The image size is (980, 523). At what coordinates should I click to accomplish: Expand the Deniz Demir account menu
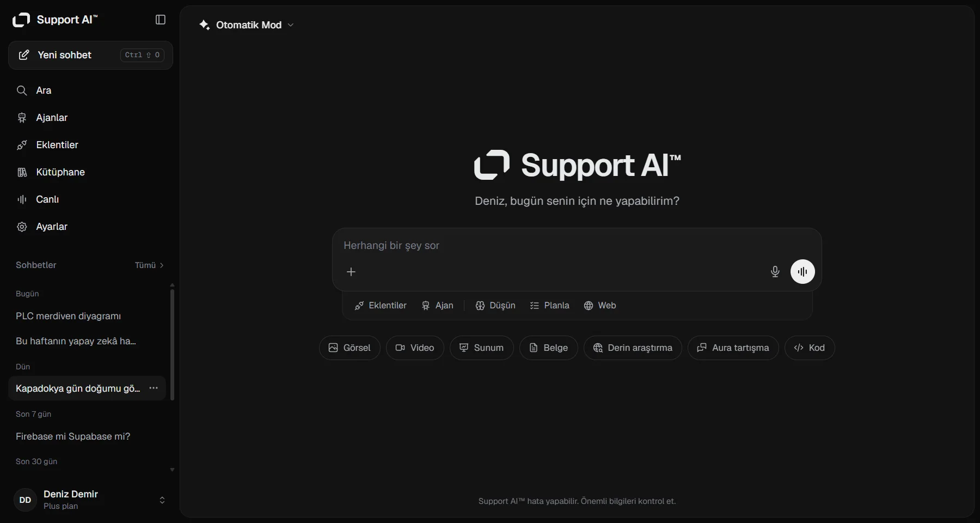90,500
